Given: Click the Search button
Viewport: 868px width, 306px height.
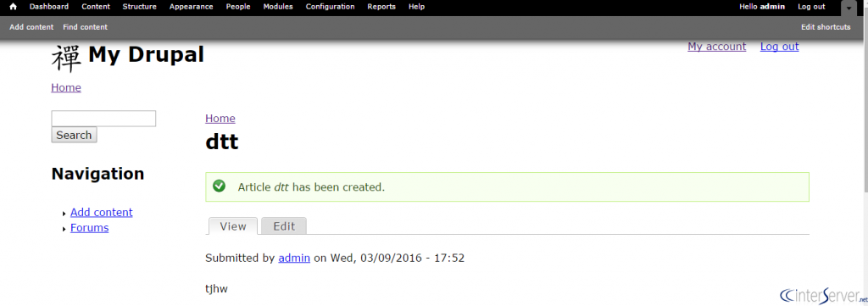Looking at the screenshot, I should click(x=75, y=135).
